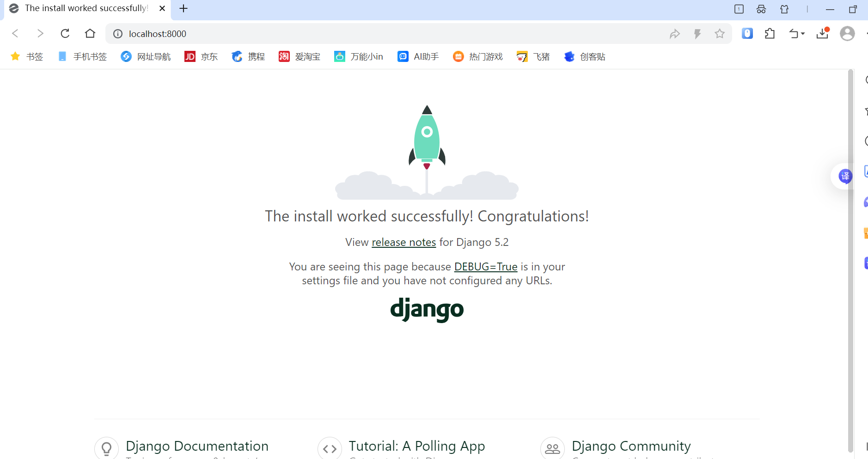The image size is (868, 459).
Task: Open the extensions puzzle icon
Action: pyautogui.click(x=770, y=33)
